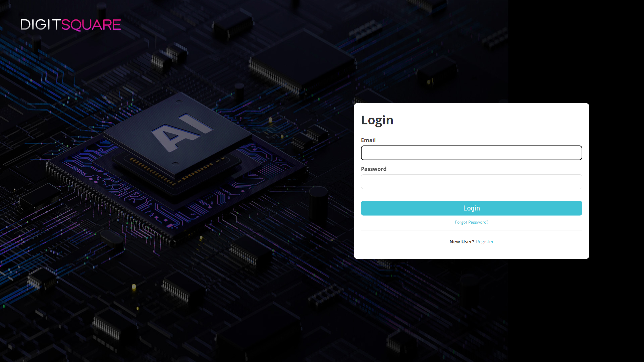Click the Login heading on the form
Image resolution: width=644 pixels, height=362 pixels.
(x=377, y=120)
